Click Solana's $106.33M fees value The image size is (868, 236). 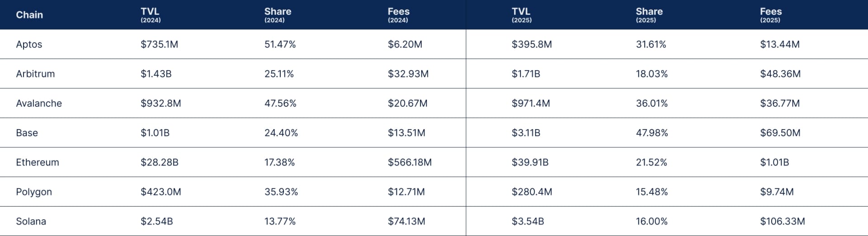782,221
